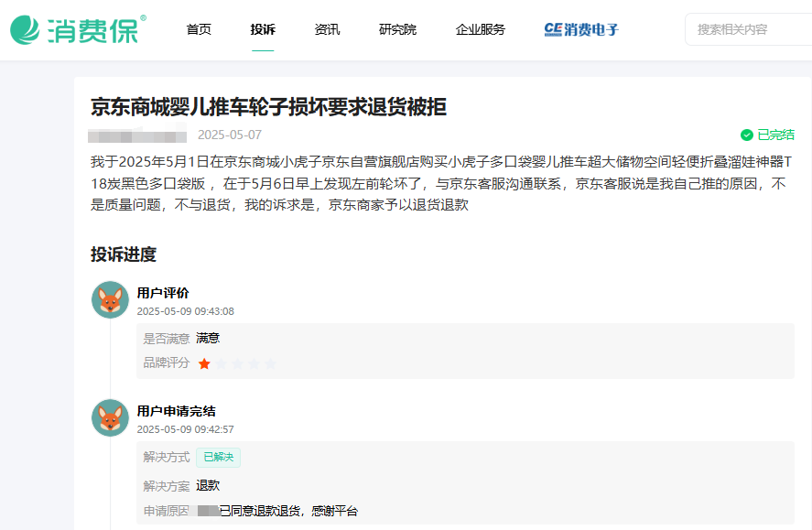Click the 投诉进度 heading

124,254
